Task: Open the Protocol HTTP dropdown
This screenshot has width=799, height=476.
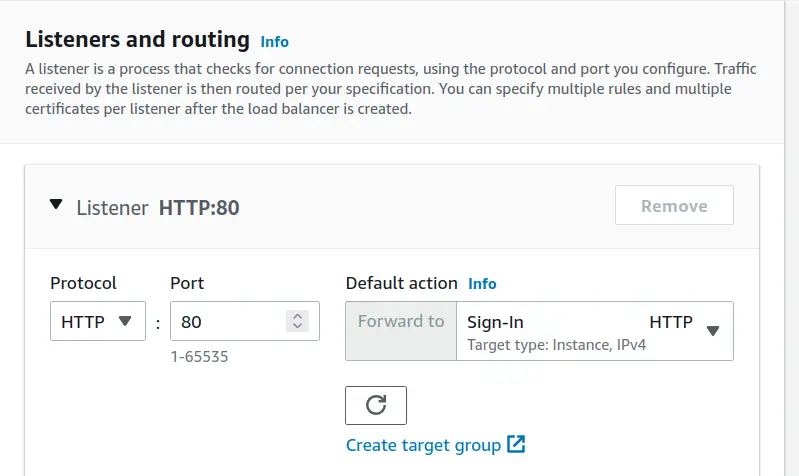Action: pos(97,321)
